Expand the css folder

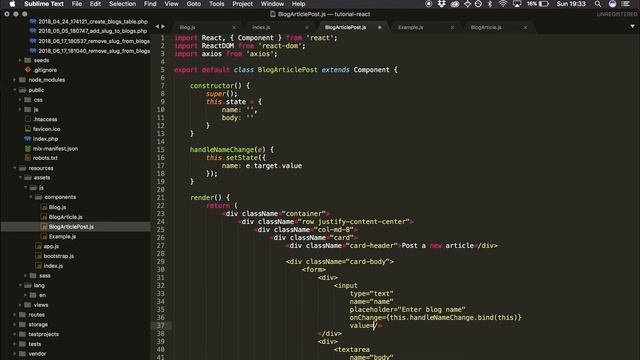coord(20,100)
